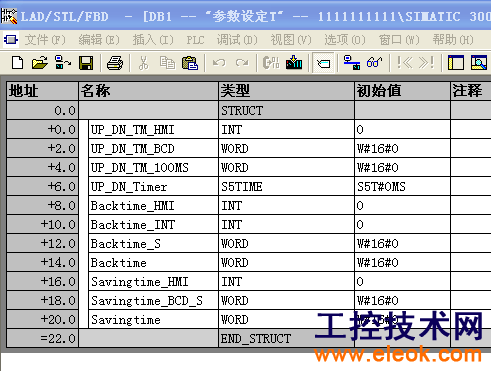
Task: Cut selection with the scissors icon
Action: pyautogui.click(x=144, y=63)
